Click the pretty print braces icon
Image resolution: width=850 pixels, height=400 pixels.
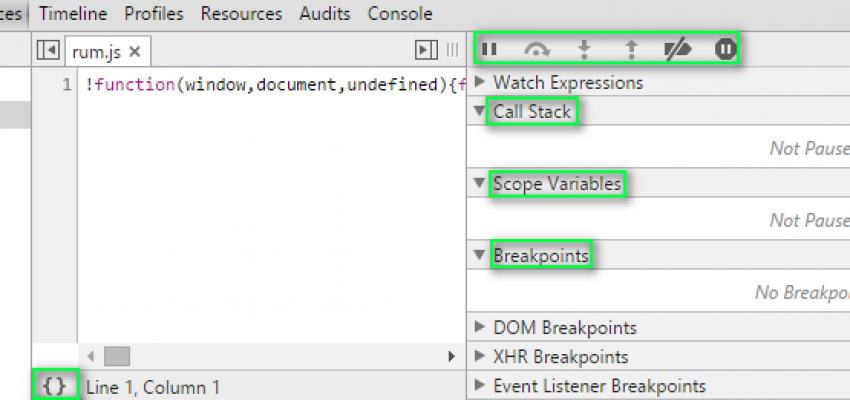click(x=55, y=386)
